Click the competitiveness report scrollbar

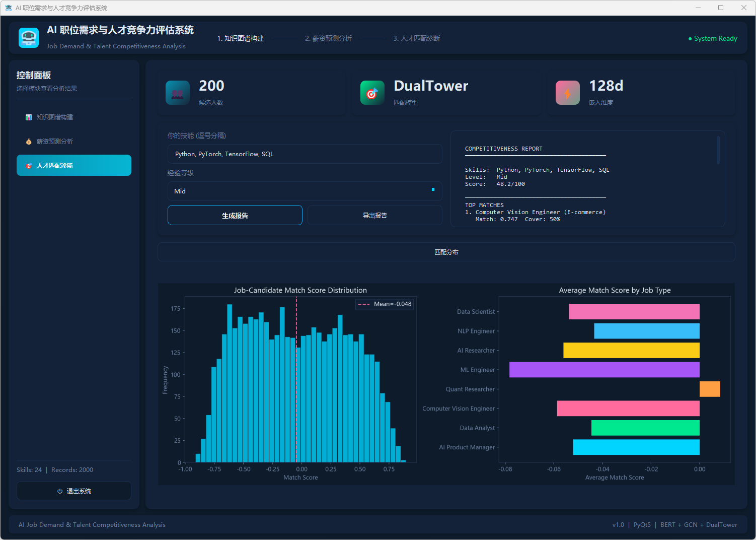[x=718, y=150]
